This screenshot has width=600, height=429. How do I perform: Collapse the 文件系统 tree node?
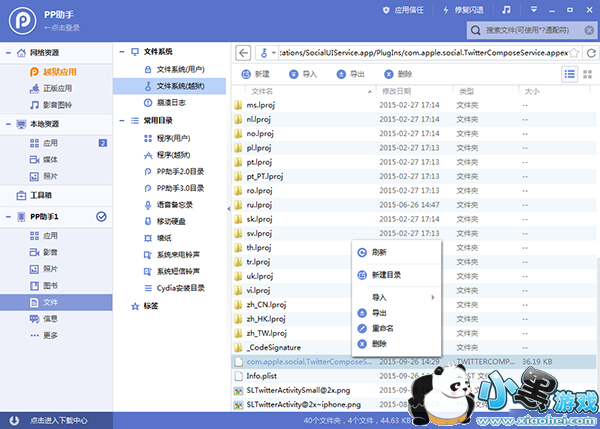click(122, 52)
